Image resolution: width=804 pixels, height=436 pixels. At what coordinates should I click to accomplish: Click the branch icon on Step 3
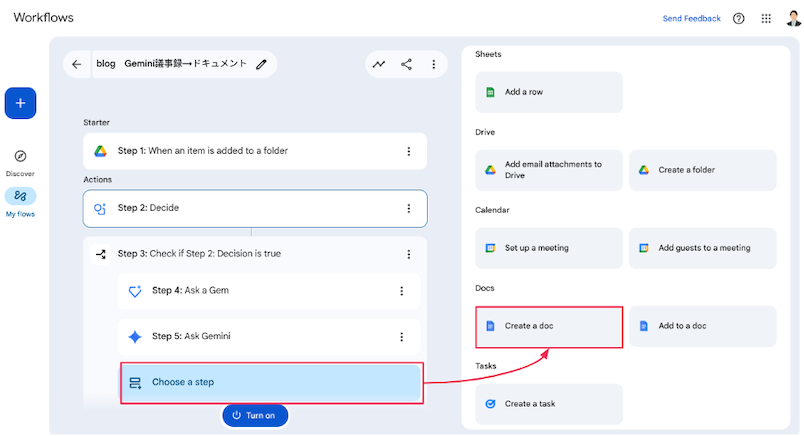(100, 254)
